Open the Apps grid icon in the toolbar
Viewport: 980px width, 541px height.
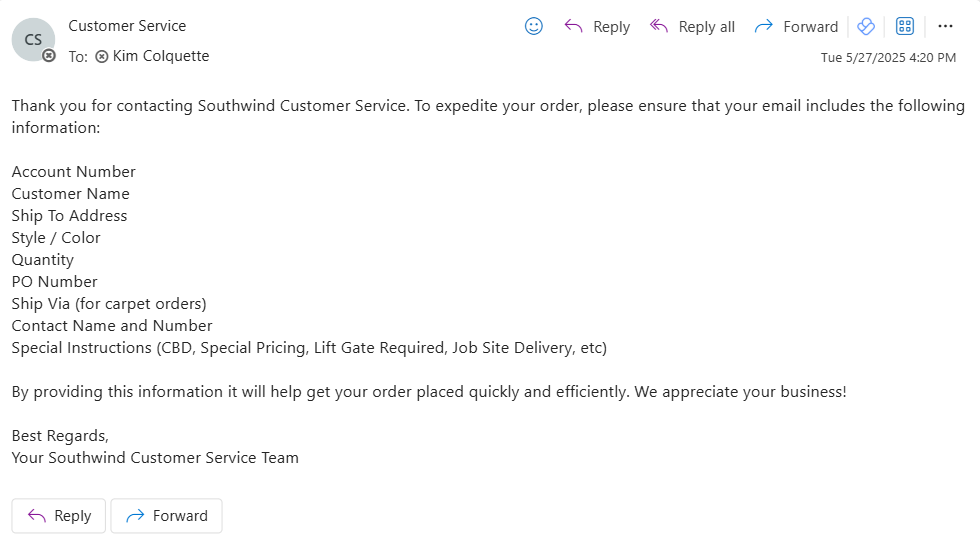[x=904, y=26]
